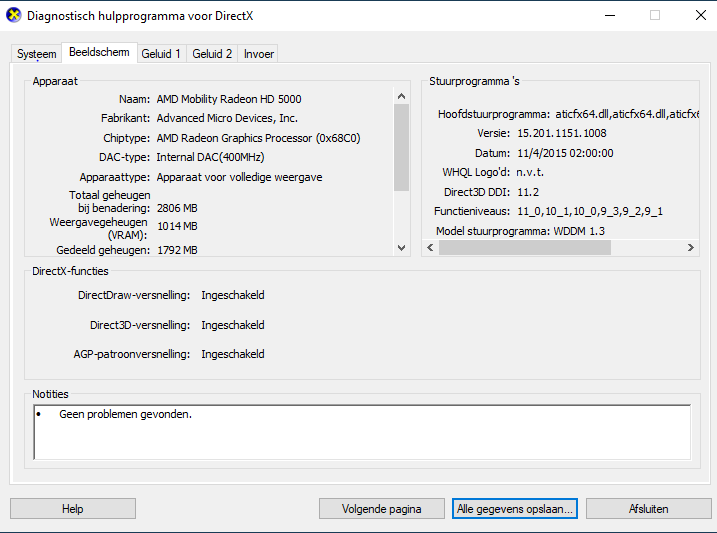Image resolution: width=717 pixels, height=533 pixels.
Task: Click the Hoofdstuurprogramma 'aticfx64.dll' value
Action: (627, 114)
